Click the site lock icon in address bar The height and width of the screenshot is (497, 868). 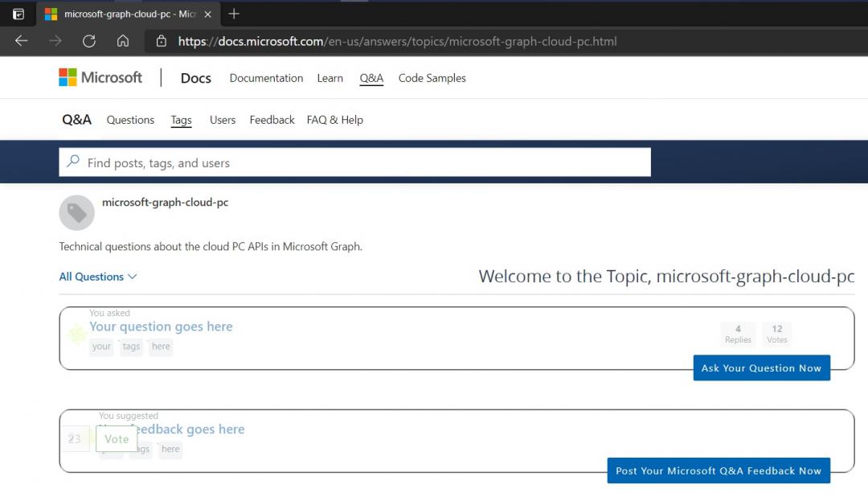pyautogui.click(x=161, y=41)
